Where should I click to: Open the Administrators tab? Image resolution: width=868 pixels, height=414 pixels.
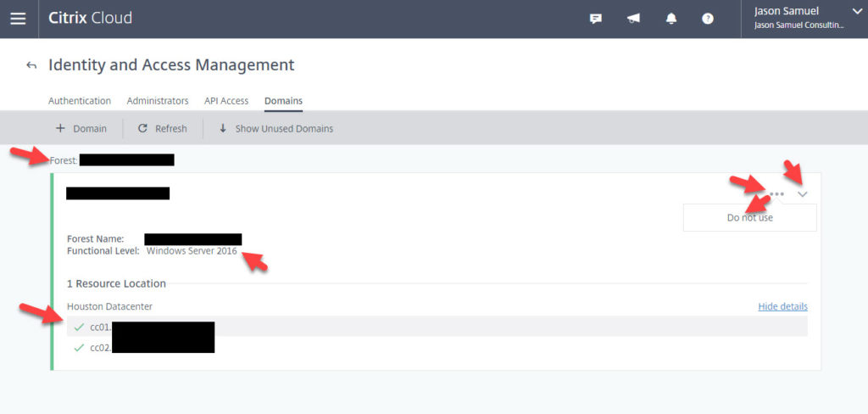(x=158, y=100)
